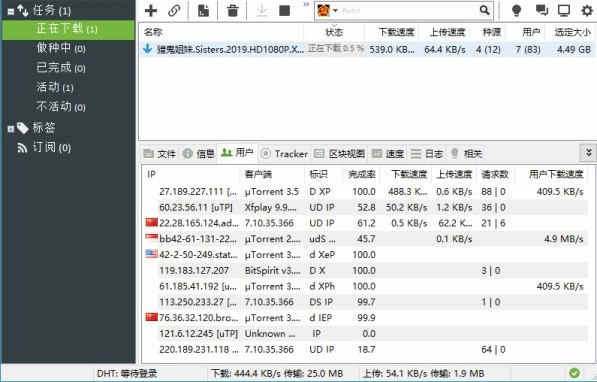Click the remove torrent trash icon
Screen dimensions: 597x382
(233, 10)
